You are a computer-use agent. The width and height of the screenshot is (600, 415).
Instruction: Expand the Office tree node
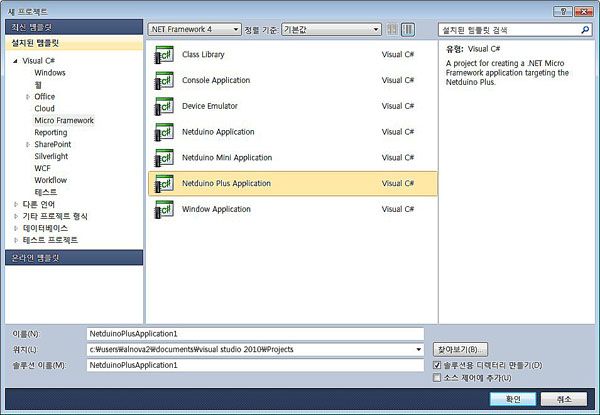28,97
